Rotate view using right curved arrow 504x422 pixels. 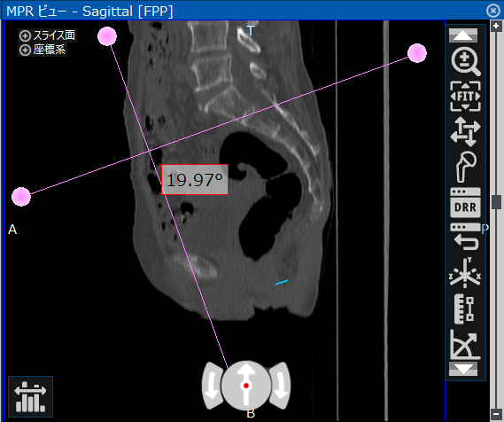point(280,386)
